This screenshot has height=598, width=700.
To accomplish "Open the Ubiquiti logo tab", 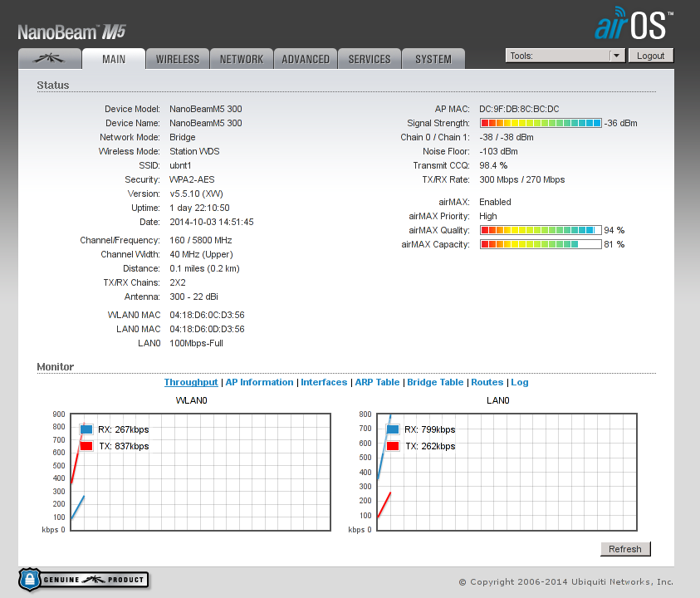I will tap(50, 58).
